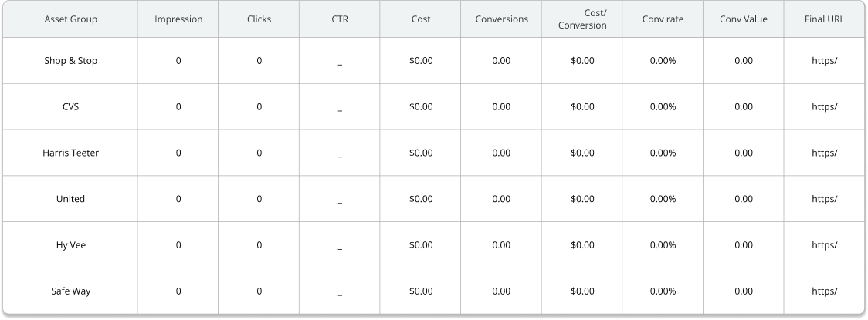Sort by the Impression column header
The image size is (868, 320).
pos(178,19)
